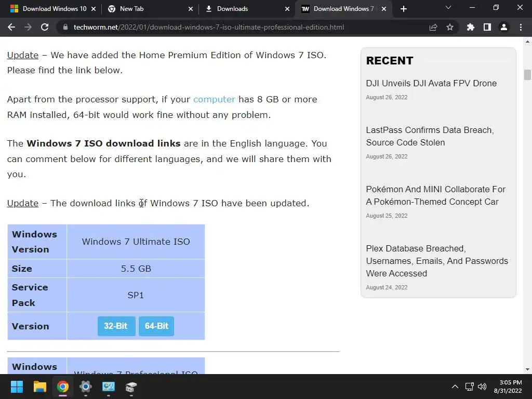This screenshot has width=532, height=399.
Task: Click the 'computer' hyperlink in article
Action: tap(214, 99)
